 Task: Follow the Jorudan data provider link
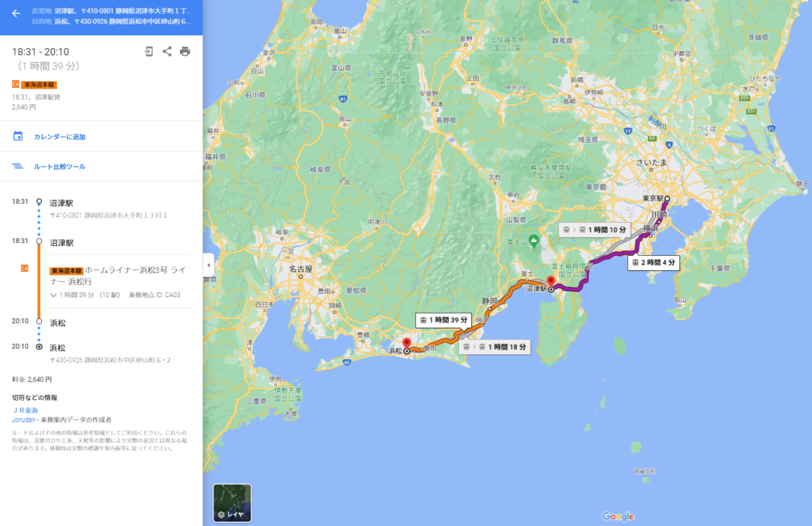[x=24, y=420]
